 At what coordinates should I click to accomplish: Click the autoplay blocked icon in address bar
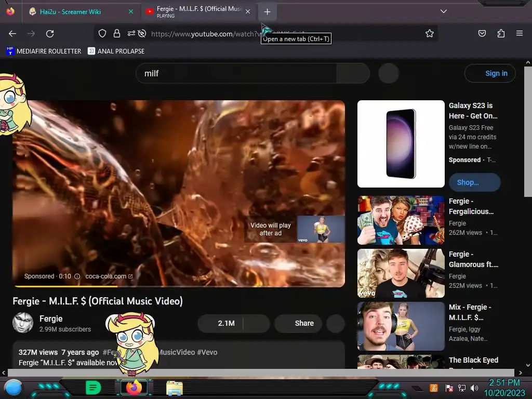pyautogui.click(x=142, y=33)
